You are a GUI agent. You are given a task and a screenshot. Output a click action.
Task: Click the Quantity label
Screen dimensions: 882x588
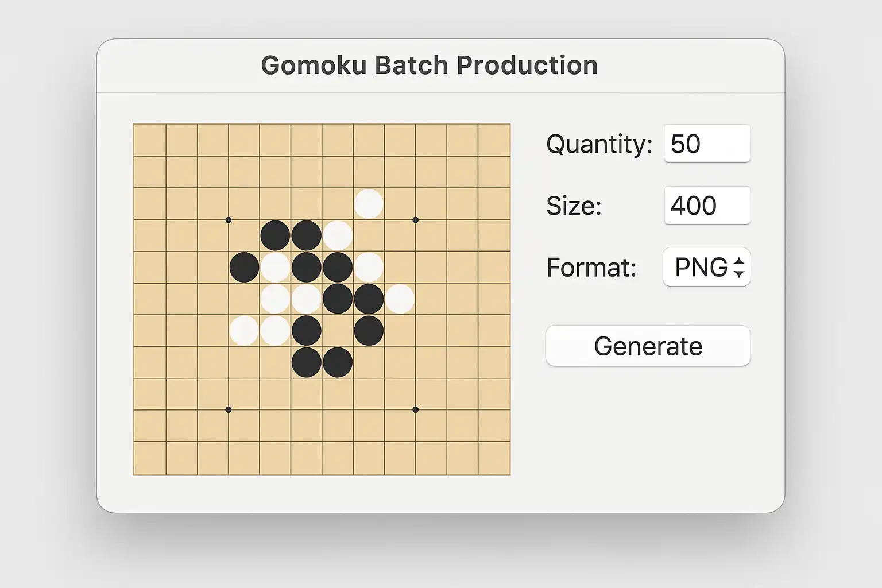point(599,144)
